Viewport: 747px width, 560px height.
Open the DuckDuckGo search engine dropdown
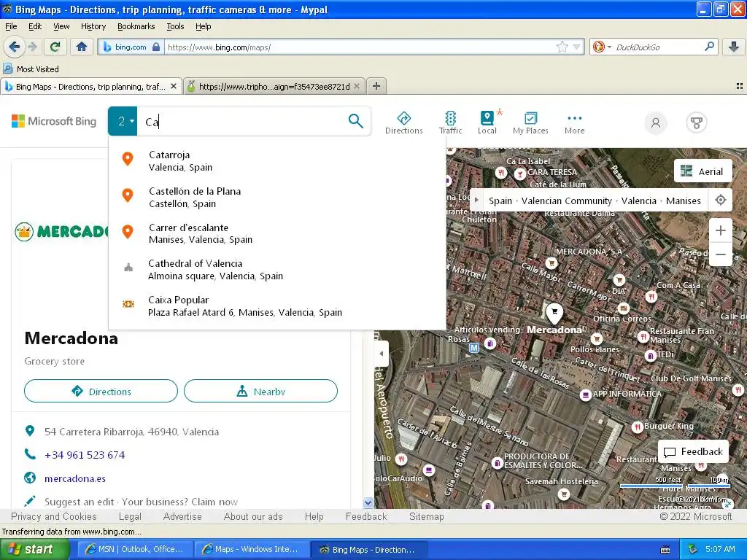pos(601,47)
